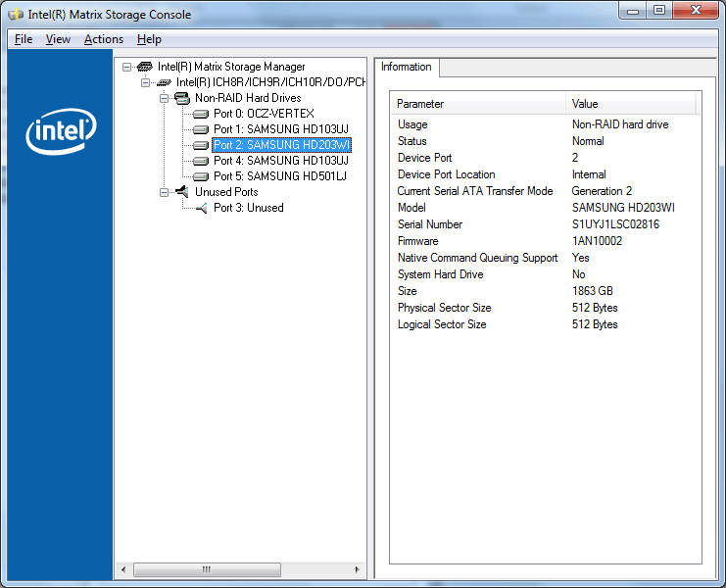Click the drive icon for Port 4 SAMSUNG HD103UJ

(x=200, y=161)
